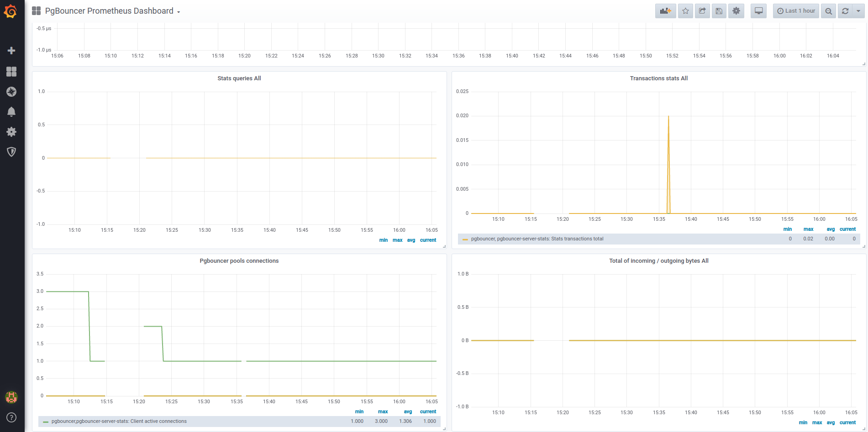Viewport: 868px width, 432px height.
Task: Save the dashboard with disk icon
Action: [719, 11]
